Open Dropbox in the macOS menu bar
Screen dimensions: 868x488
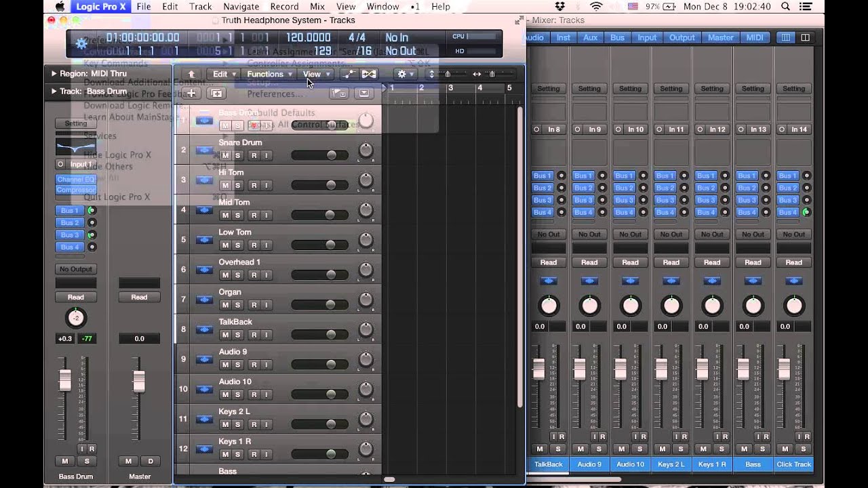coord(559,7)
